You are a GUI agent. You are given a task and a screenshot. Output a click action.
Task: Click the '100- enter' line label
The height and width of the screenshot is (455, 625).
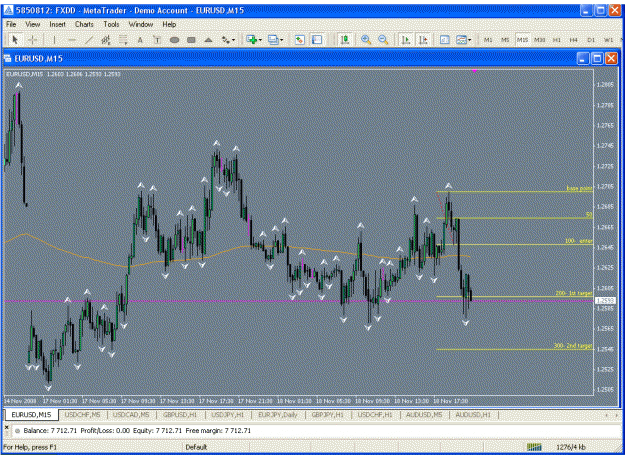(x=579, y=241)
